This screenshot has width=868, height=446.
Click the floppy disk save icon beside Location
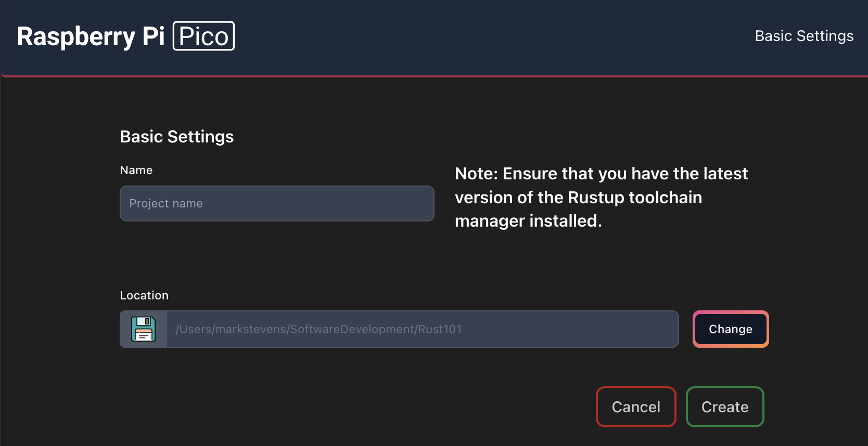click(143, 329)
